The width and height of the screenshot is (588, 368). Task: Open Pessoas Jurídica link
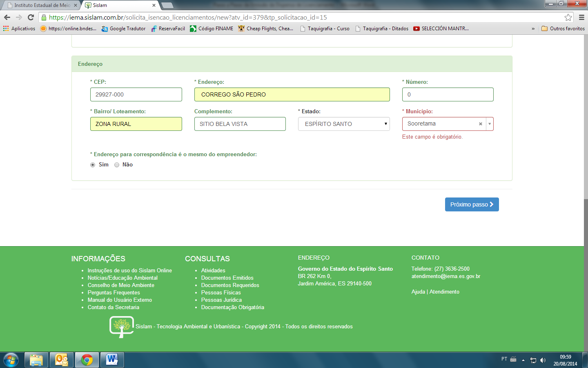221,300
